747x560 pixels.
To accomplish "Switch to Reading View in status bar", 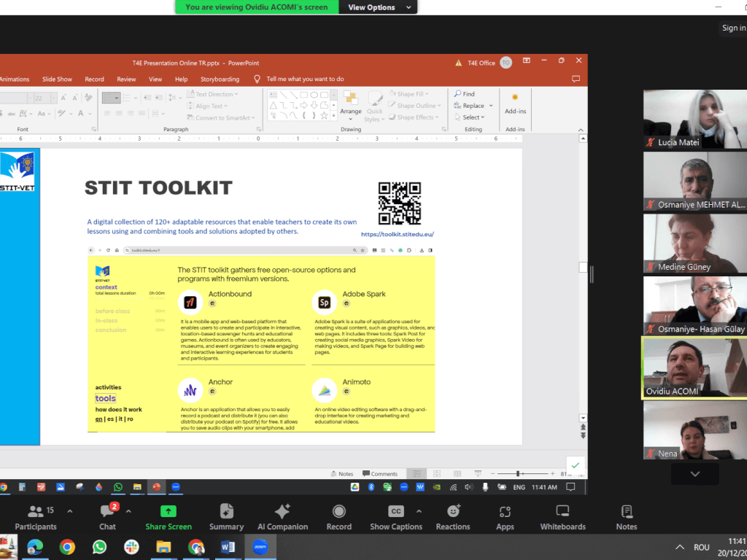I will [457, 474].
